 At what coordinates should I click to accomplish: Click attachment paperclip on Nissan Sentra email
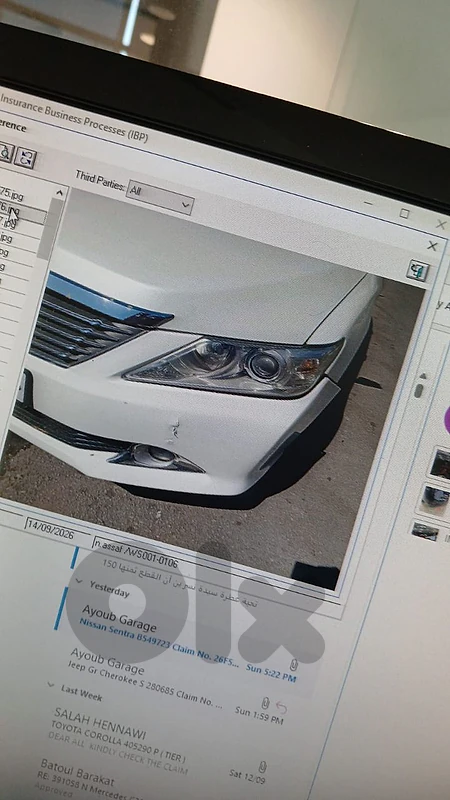(x=294, y=665)
